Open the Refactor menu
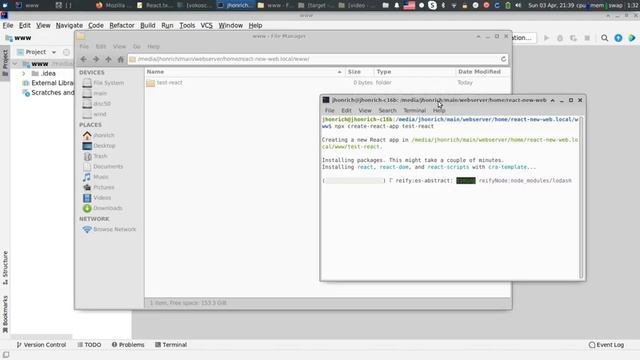 [x=122, y=25]
